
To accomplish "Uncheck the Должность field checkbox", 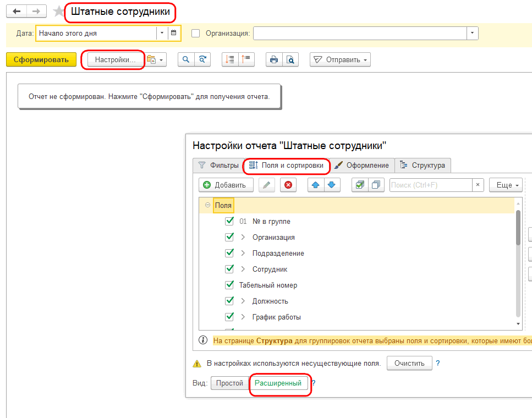I will [x=229, y=301].
